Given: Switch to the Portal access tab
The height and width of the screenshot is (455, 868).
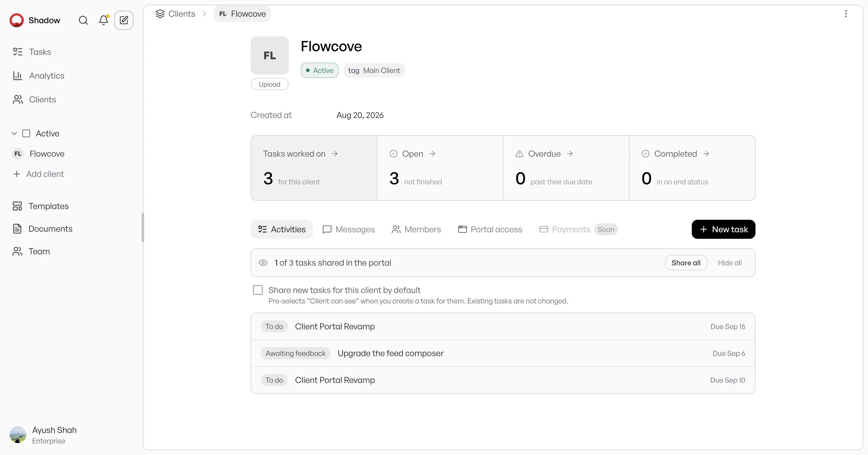Looking at the screenshot, I should (x=490, y=229).
